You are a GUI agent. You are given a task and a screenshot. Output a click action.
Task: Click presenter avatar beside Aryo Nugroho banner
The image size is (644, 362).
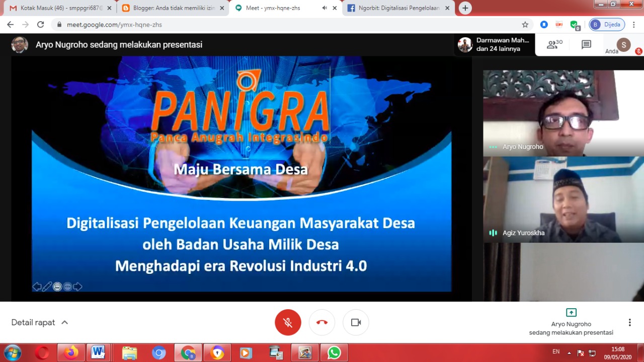[x=20, y=45]
